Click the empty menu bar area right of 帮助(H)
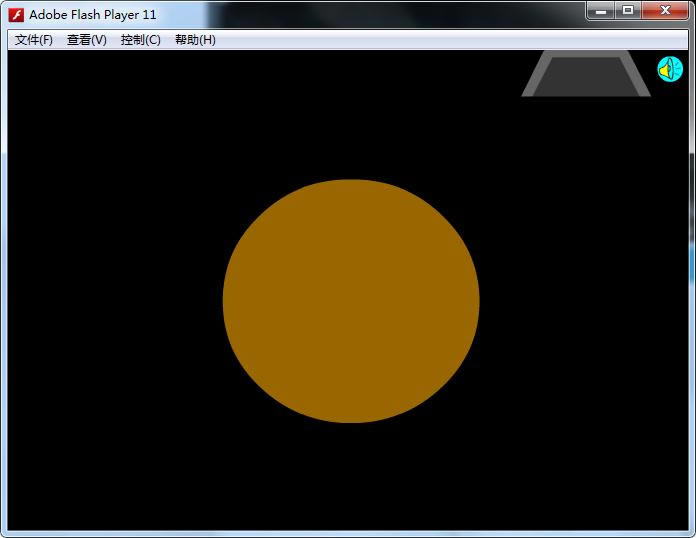This screenshot has width=696, height=538. pyautogui.click(x=450, y=40)
